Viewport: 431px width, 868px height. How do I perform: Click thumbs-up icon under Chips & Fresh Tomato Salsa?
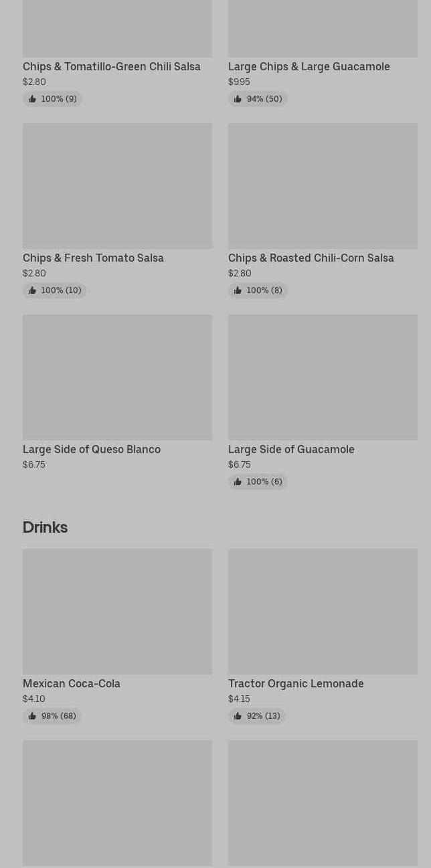pyautogui.click(x=32, y=290)
